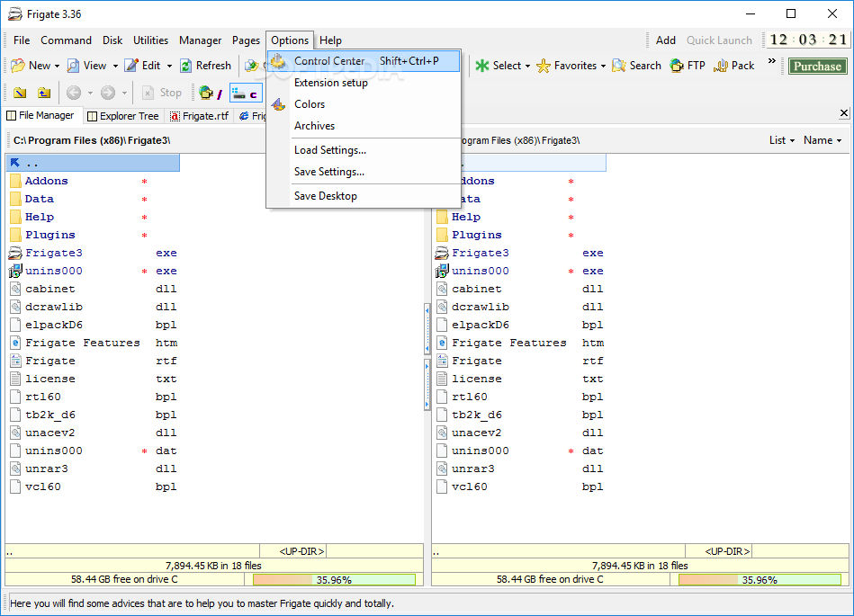Click parent directory row in left panel
The image size is (854, 616).
point(93,163)
